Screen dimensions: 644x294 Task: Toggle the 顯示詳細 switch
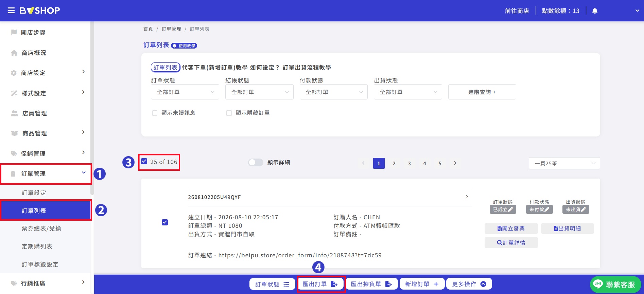click(x=256, y=162)
